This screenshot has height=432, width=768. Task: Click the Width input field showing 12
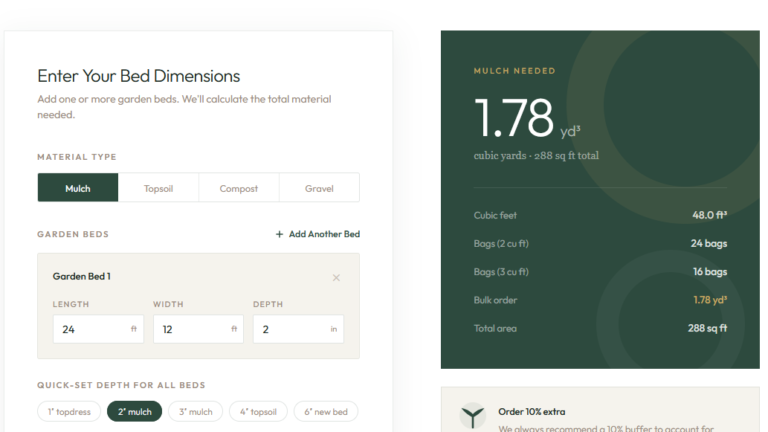198,329
